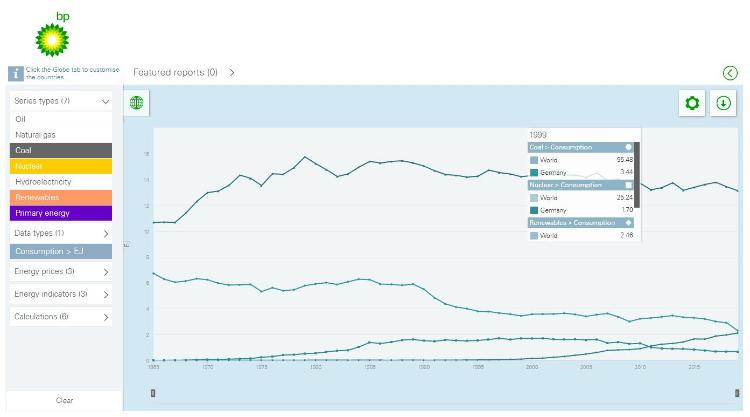
Task: Click the download chart icon
Action: pyautogui.click(x=722, y=103)
